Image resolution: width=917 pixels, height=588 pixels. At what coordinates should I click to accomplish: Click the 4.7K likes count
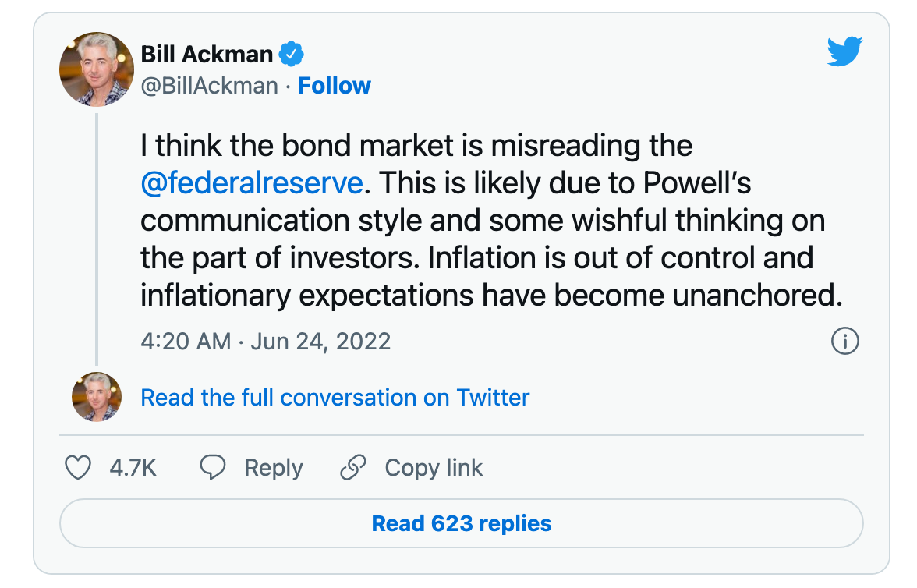[133, 468]
